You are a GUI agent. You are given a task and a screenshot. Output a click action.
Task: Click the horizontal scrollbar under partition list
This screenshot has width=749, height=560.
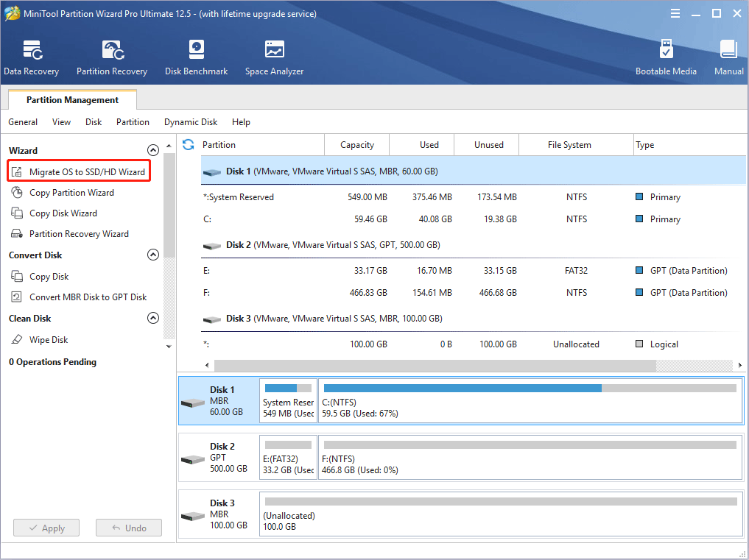(435, 366)
